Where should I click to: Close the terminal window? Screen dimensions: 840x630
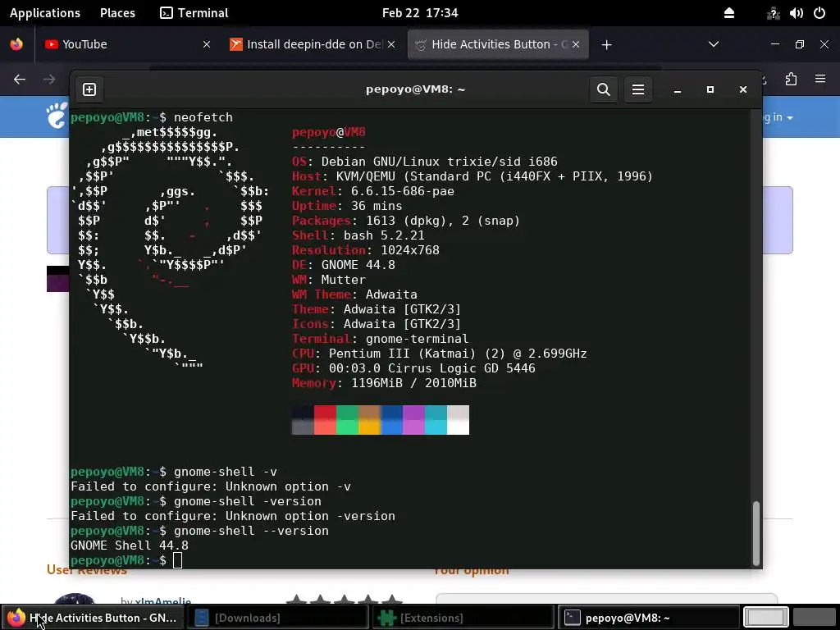743,89
